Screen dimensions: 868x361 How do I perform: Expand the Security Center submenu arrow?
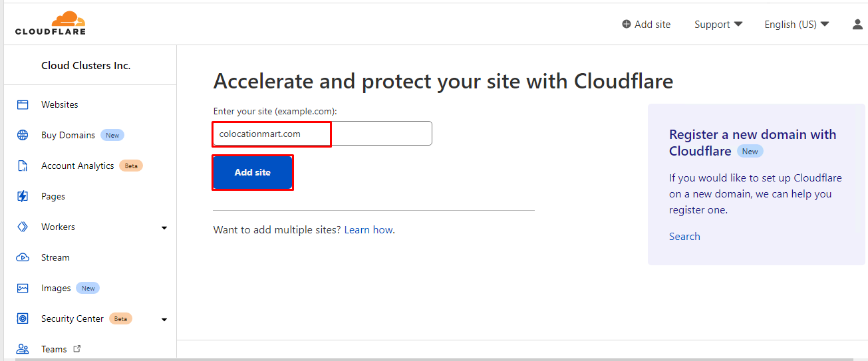(164, 319)
